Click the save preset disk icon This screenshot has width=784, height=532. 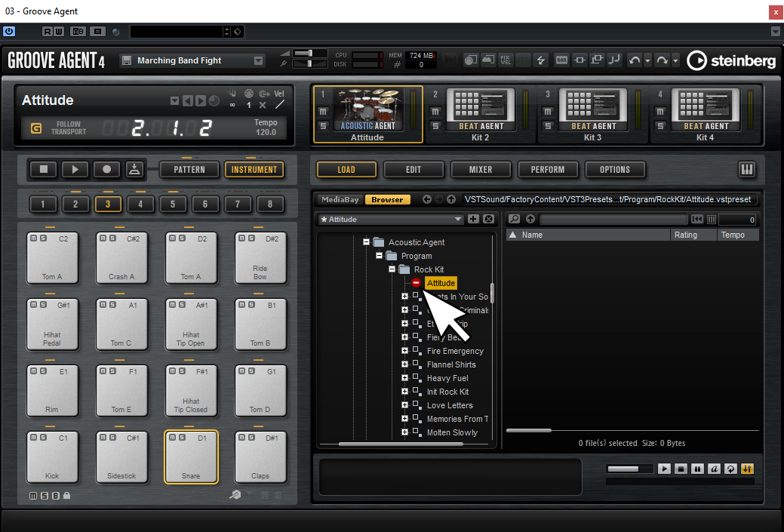pos(127,60)
